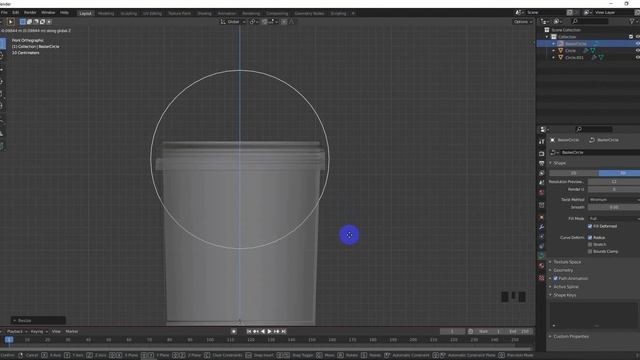This screenshot has width=640, height=360.
Task: Click the properties editor search field
Action: pos(593,129)
